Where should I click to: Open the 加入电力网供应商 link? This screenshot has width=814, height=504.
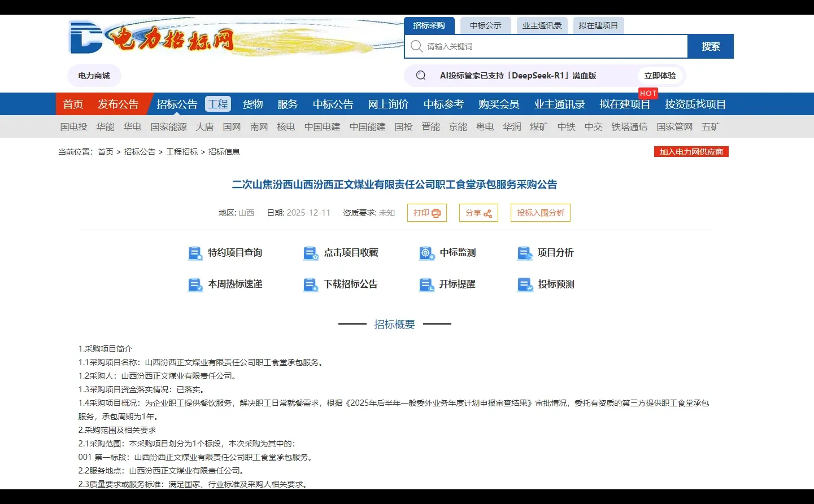coord(691,151)
